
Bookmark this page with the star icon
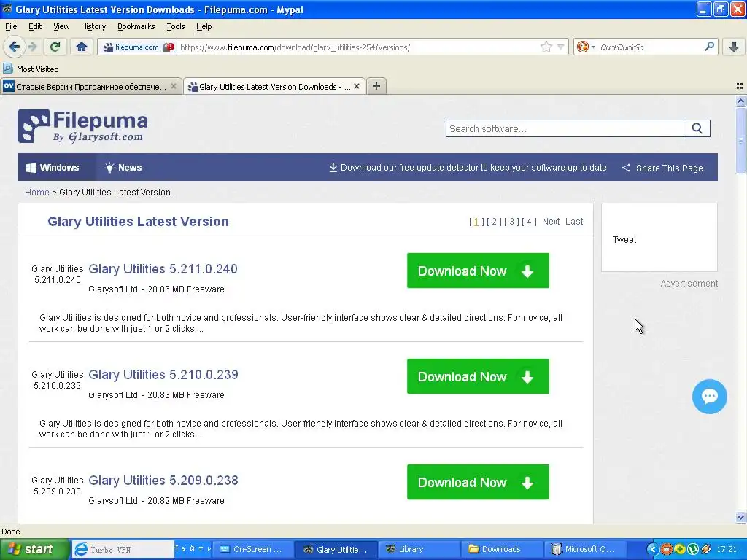tap(546, 47)
